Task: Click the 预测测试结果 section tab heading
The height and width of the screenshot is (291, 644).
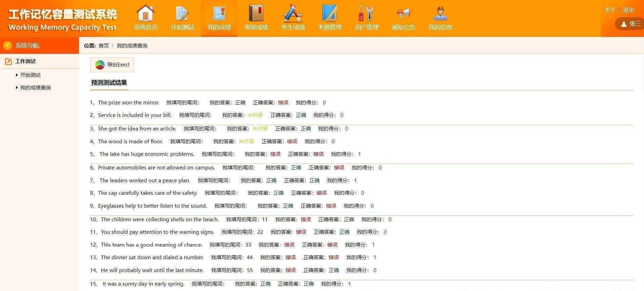Action: click(109, 83)
